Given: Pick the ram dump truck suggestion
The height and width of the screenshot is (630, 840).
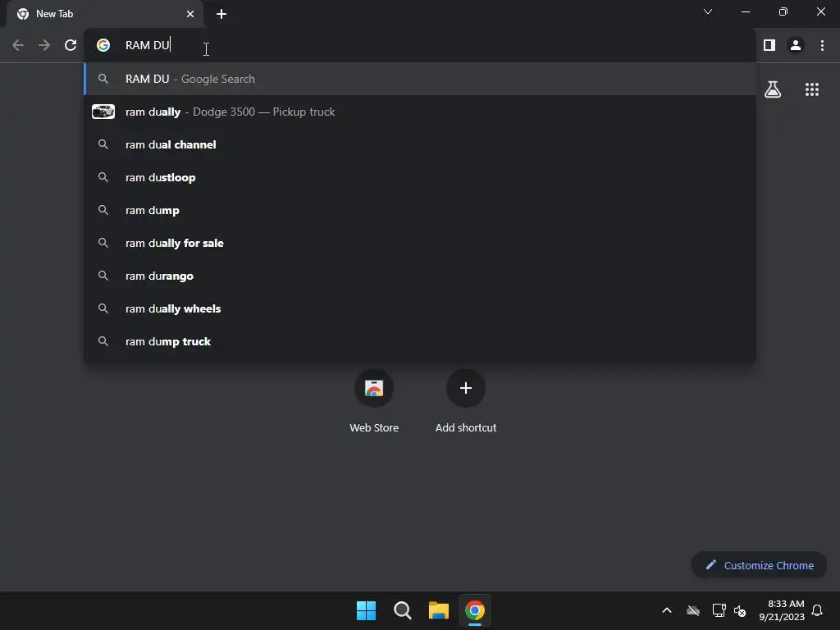Looking at the screenshot, I should (x=420, y=341).
